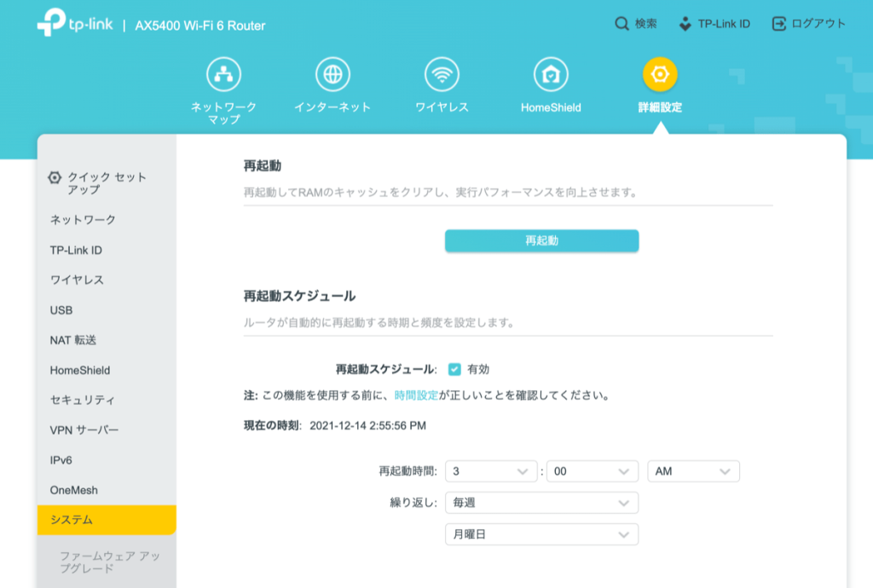Open the repeat (毎週) frequency dropdown
Viewport: 873px width, 588px height.
click(x=541, y=503)
